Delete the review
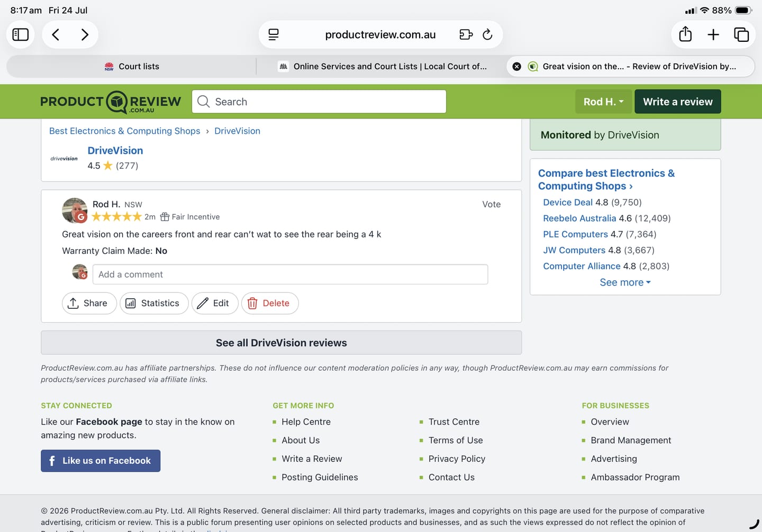The width and height of the screenshot is (762, 532). [270, 303]
